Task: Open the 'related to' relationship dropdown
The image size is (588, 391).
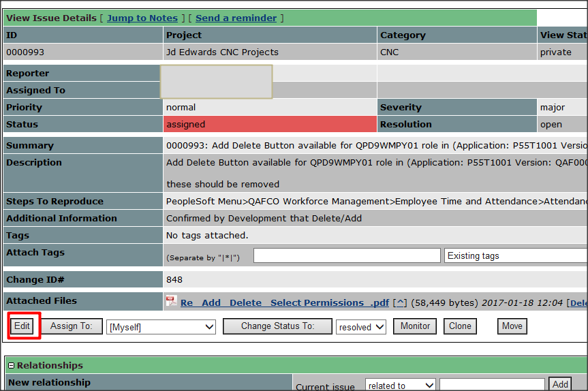Action: click(400, 386)
